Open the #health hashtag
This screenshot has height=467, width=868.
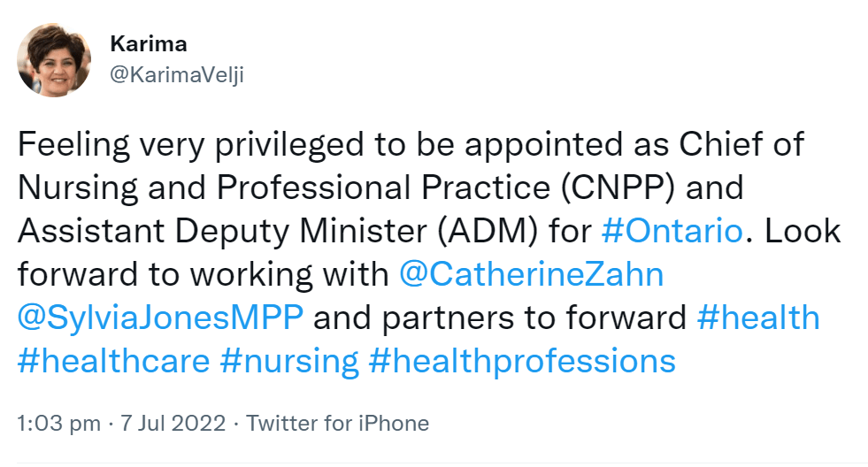click(758, 318)
